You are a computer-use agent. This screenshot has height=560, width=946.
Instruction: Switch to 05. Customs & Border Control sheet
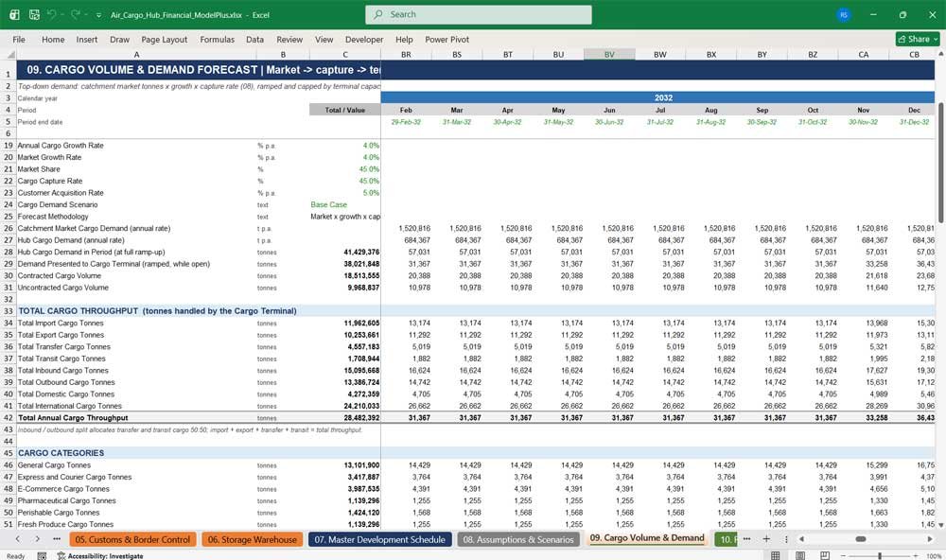click(x=132, y=539)
